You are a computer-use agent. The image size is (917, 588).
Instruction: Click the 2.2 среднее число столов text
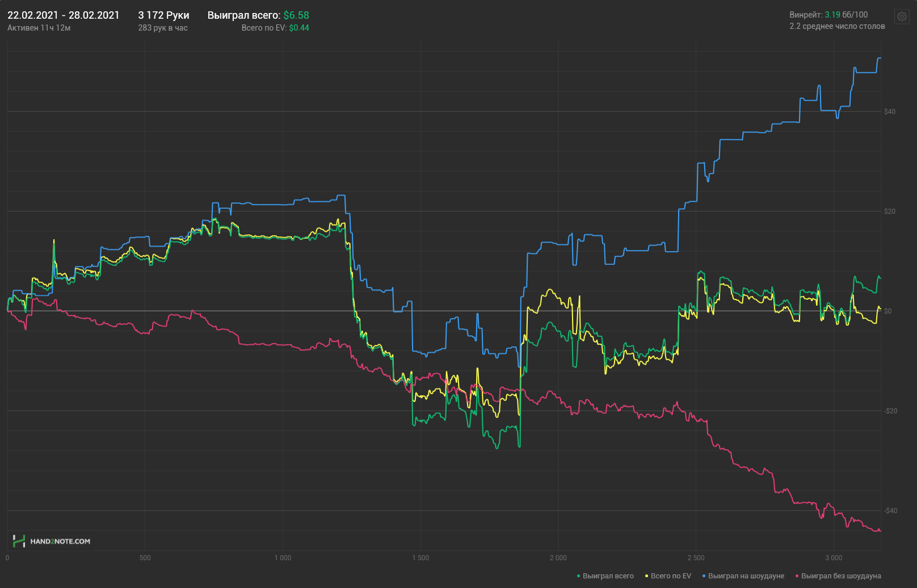pos(837,26)
